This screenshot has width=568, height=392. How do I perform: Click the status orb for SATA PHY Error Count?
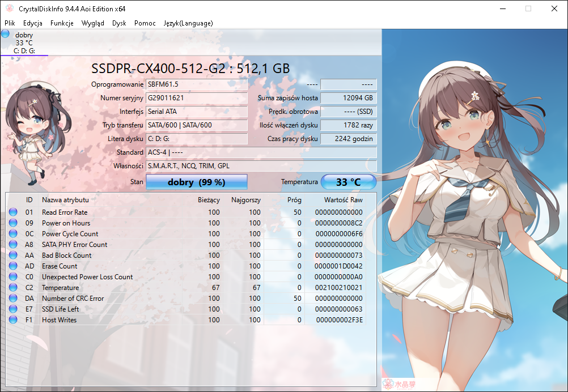pos(13,244)
